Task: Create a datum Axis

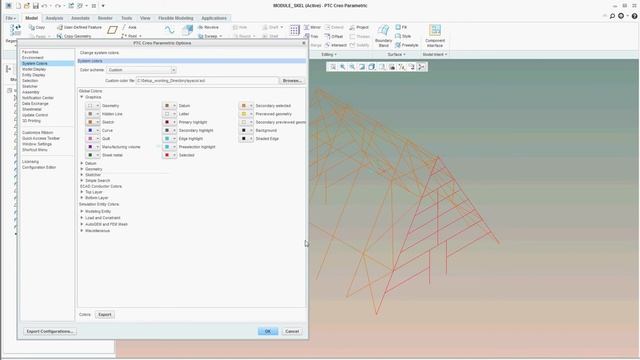Action: pyautogui.click(x=129, y=27)
